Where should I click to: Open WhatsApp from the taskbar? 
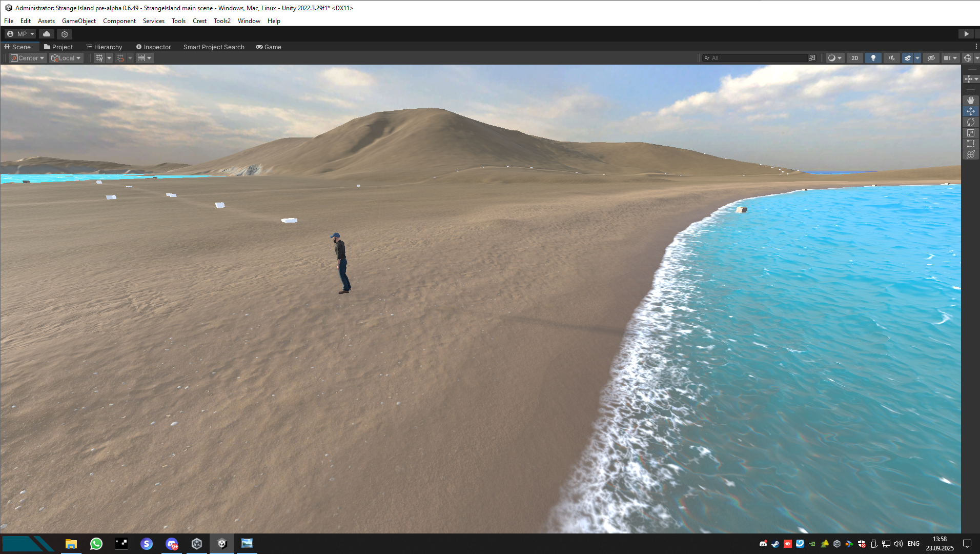pyautogui.click(x=96, y=544)
